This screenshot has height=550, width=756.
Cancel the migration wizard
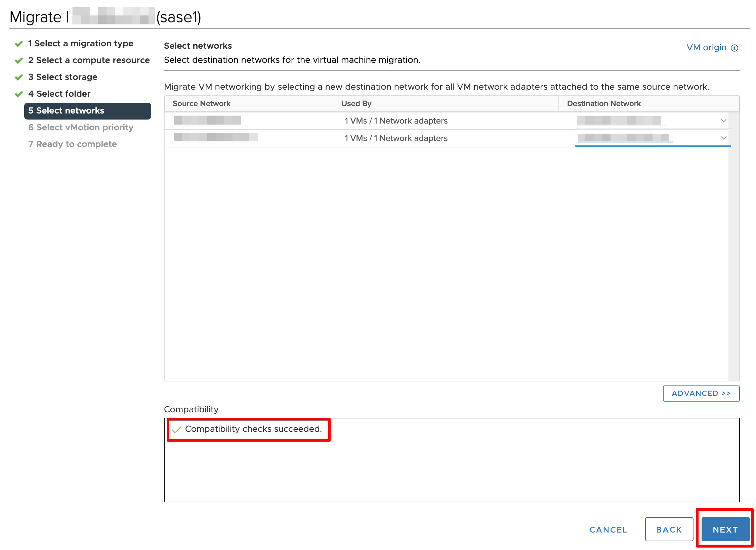[608, 530]
